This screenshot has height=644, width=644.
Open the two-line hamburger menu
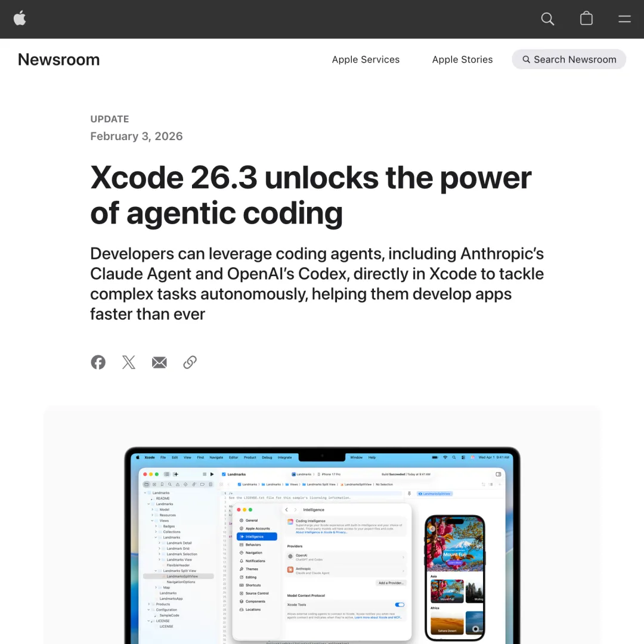coord(624,19)
